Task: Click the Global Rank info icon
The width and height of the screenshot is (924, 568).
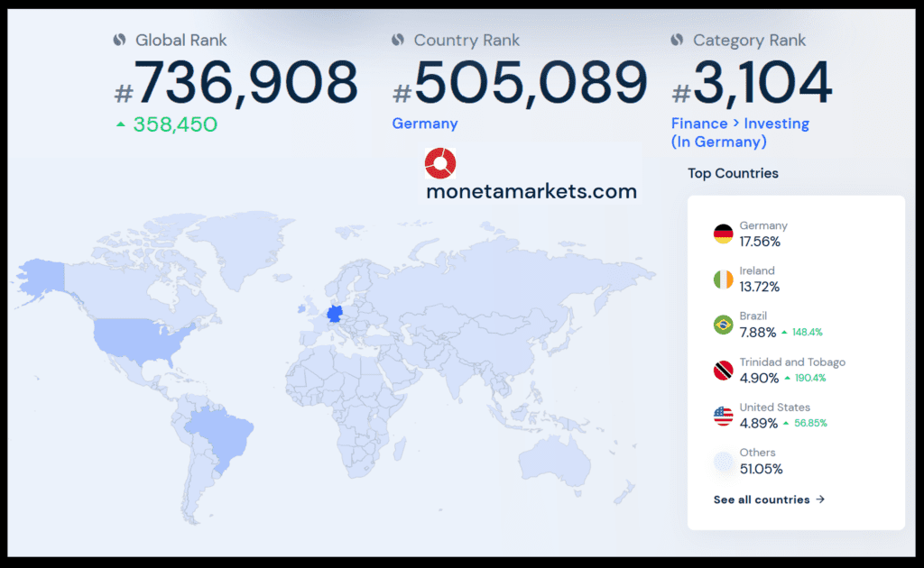Action: click(x=118, y=40)
